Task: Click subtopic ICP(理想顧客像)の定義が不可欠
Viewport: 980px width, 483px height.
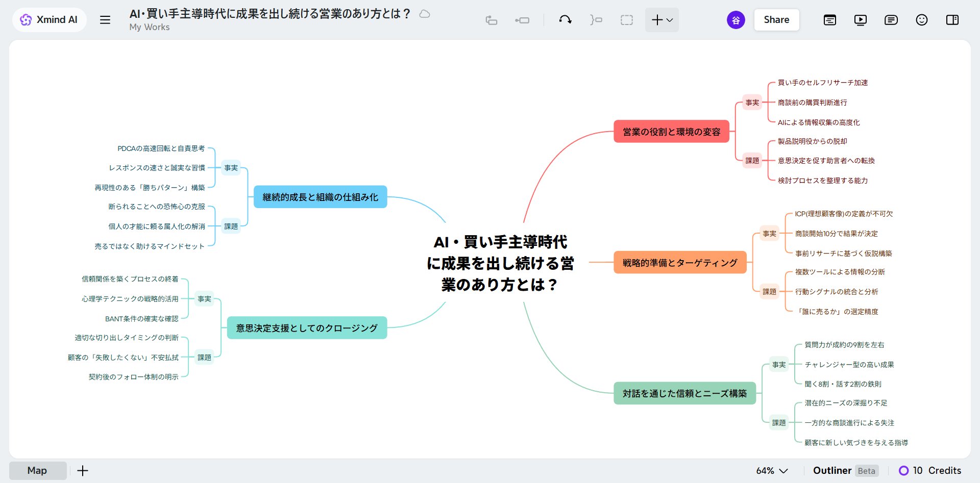Action: tap(844, 214)
